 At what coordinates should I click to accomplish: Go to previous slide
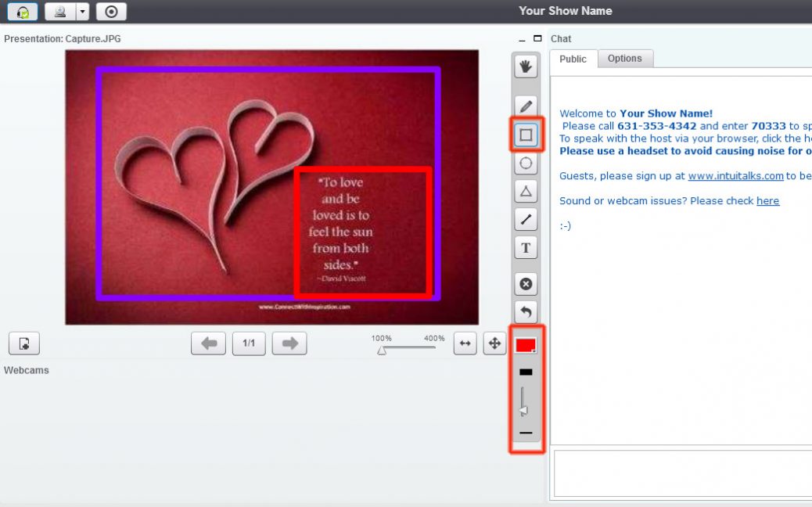pyautogui.click(x=208, y=343)
